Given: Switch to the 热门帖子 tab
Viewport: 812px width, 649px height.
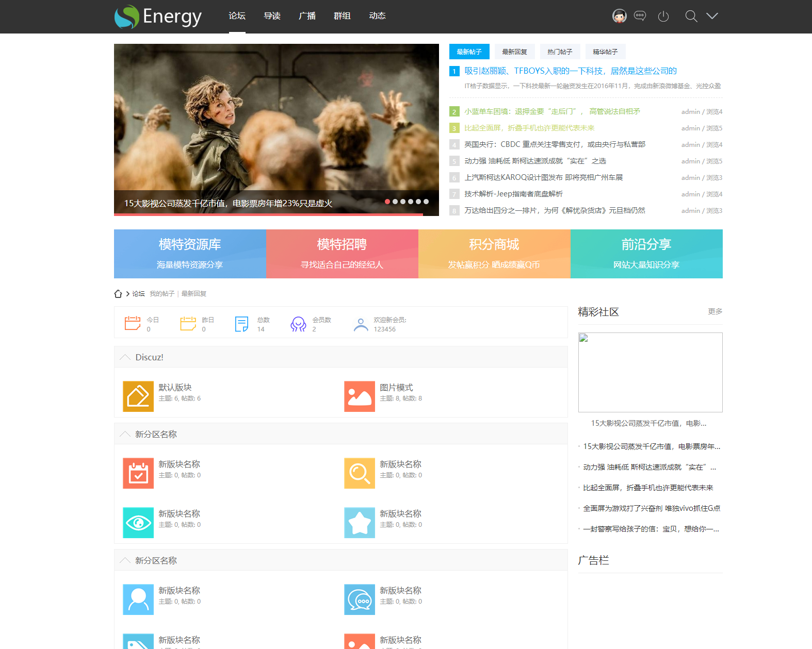Looking at the screenshot, I should (560, 52).
